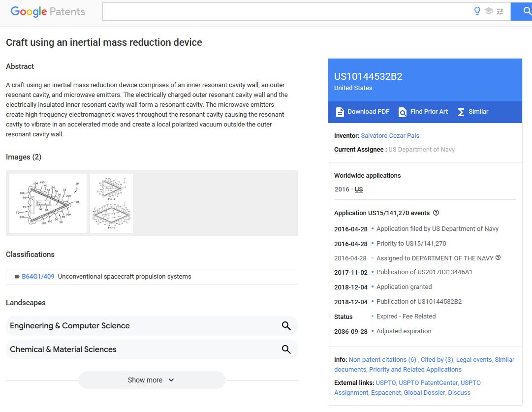Screen dimensions: 532x412
Task: Click 'Unconventional spacecraft propulsion systems' text
Action: (x=125, y=277)
